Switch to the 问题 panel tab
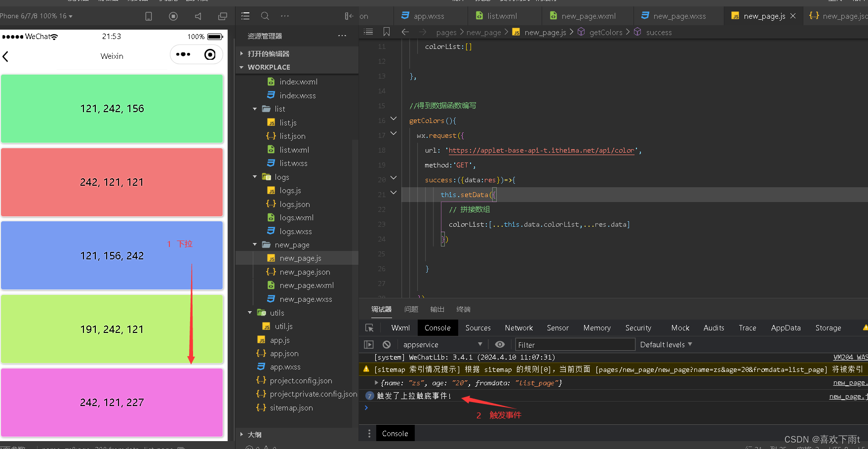The image size is (868, 449). click(x=411, y=309)
